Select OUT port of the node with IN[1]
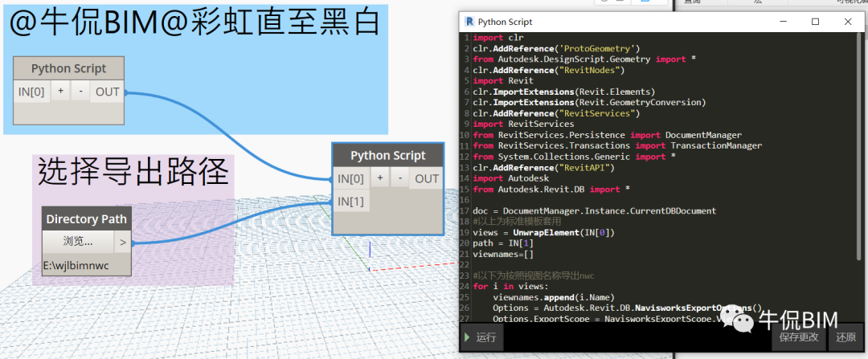This screenshot has width=868, height=359. [427, 178]
